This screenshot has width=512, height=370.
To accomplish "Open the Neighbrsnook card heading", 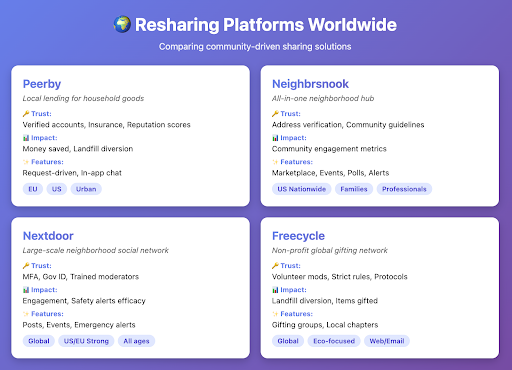I will 310,84.
